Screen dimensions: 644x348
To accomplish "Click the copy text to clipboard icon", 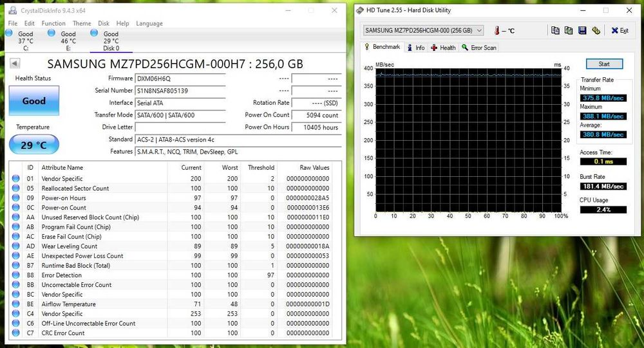I will [x=555, y=30].
